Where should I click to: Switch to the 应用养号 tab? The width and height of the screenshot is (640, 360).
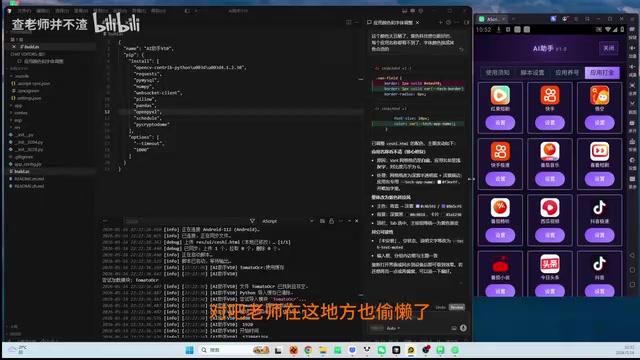coord(567,73)
